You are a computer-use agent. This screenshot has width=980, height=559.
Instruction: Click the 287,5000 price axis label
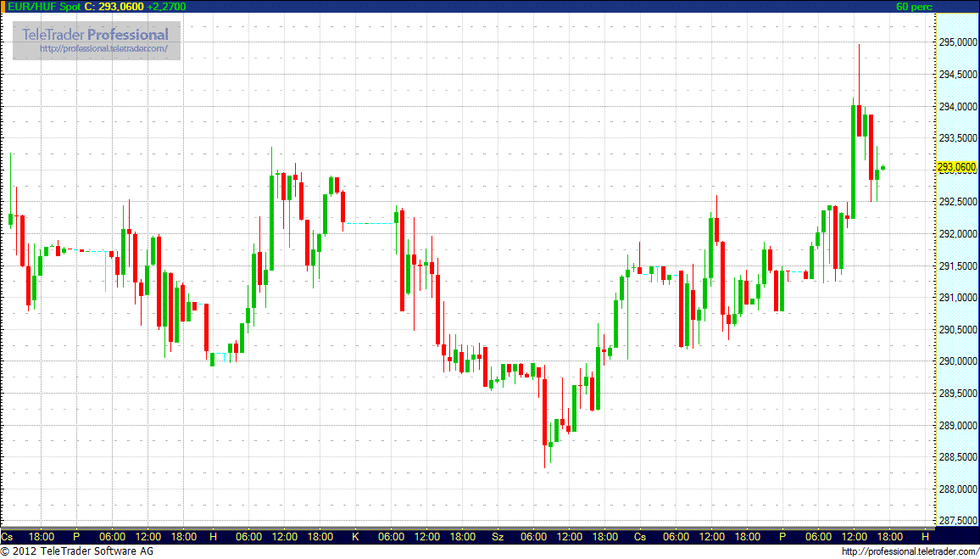[x=957, y=521]
